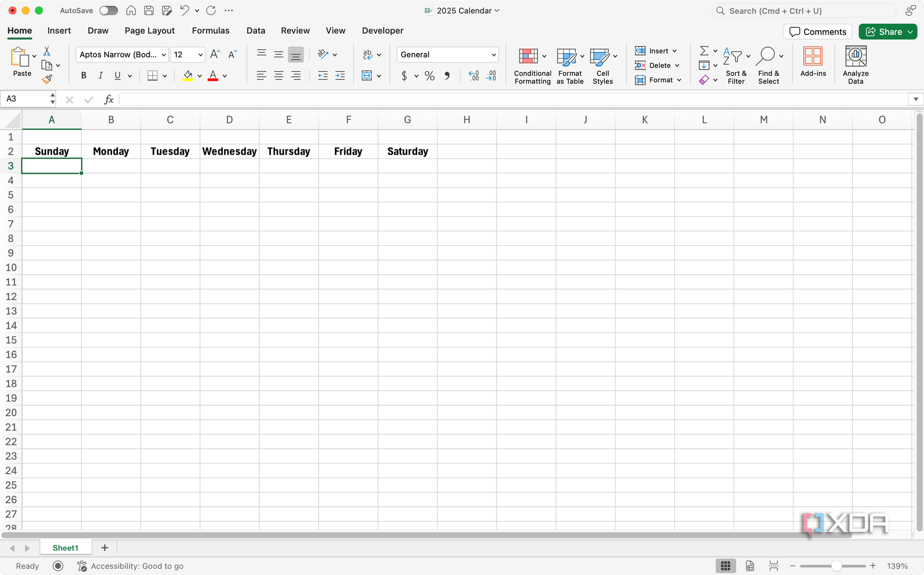Open the Data ribbon tab
The width and height of the screenshot is (924, 575).
[x=256, y=31]
